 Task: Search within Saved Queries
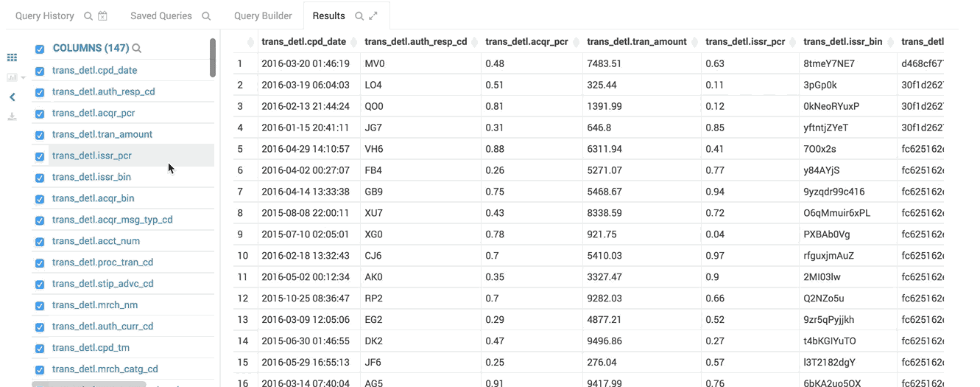(206, 16)
